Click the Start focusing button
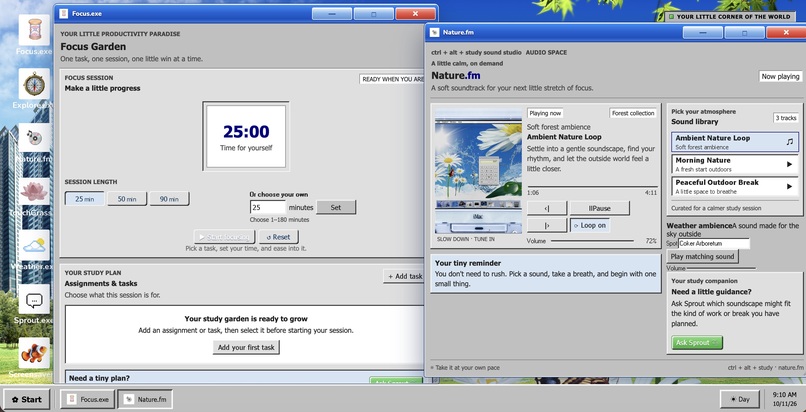 click(225, 237)
